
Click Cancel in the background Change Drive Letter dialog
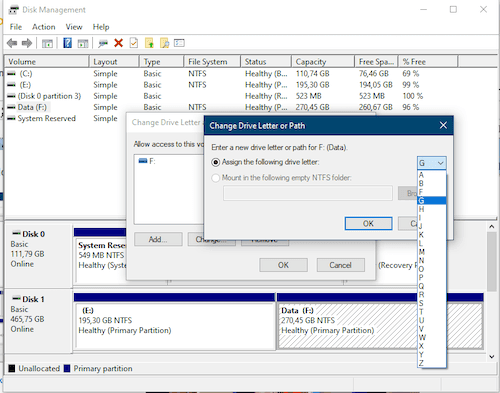pyautogui.click(x=340, y=265)
